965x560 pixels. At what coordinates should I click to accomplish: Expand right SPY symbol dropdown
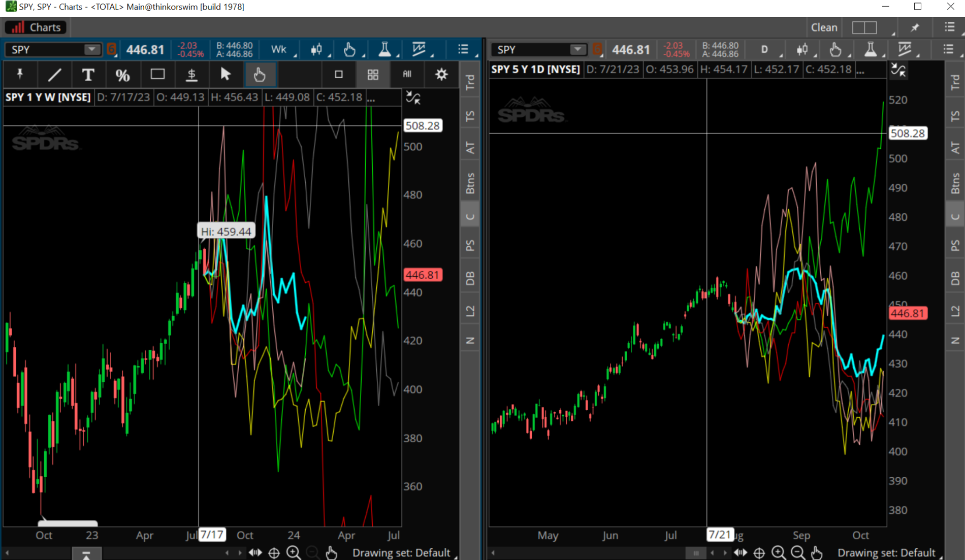577,49
